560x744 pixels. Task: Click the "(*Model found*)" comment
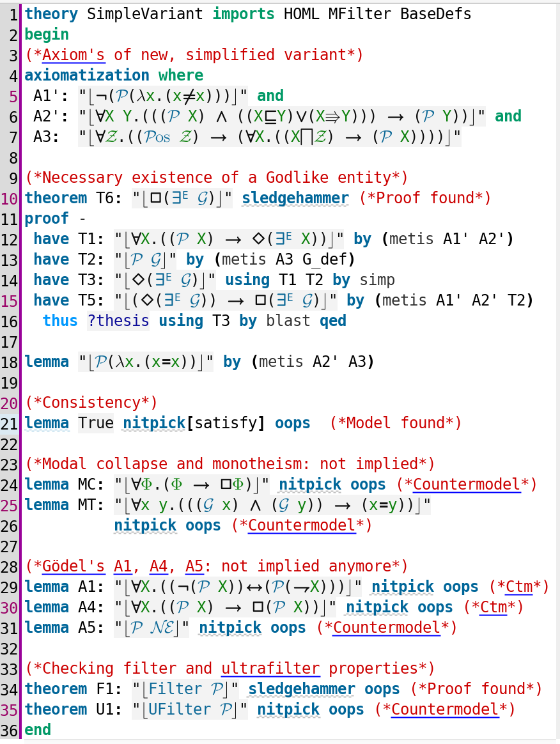(x=395, y=422)
